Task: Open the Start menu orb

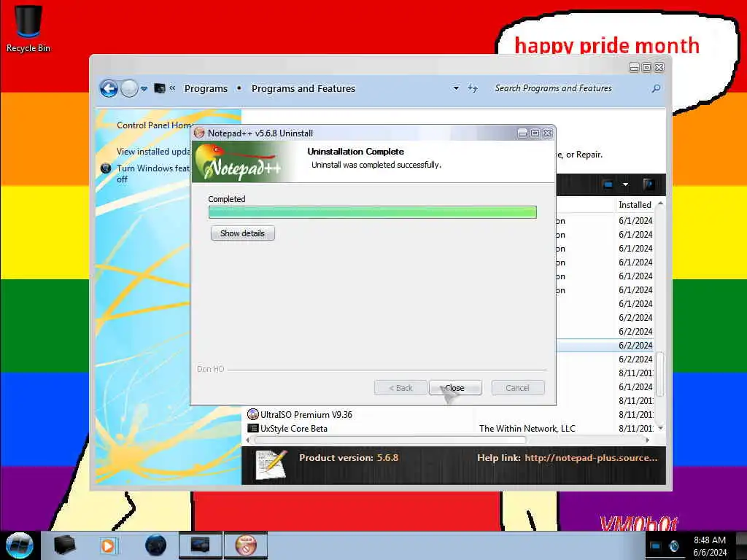Action: pyautogui.click(x=20, y=545)
